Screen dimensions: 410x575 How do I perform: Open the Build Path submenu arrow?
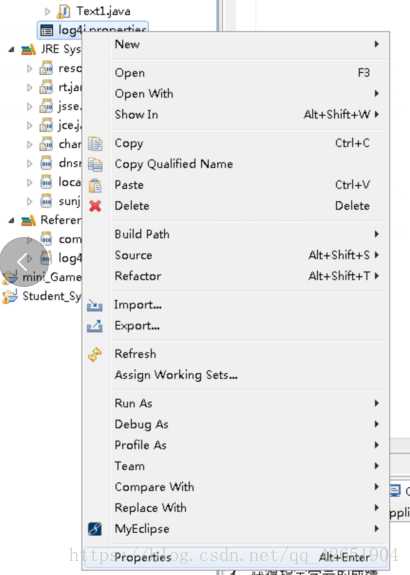click(x=377, y=234)
